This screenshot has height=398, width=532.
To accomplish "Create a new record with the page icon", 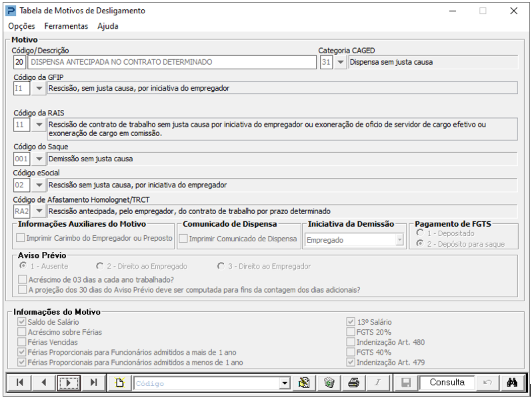I will 119,383.
